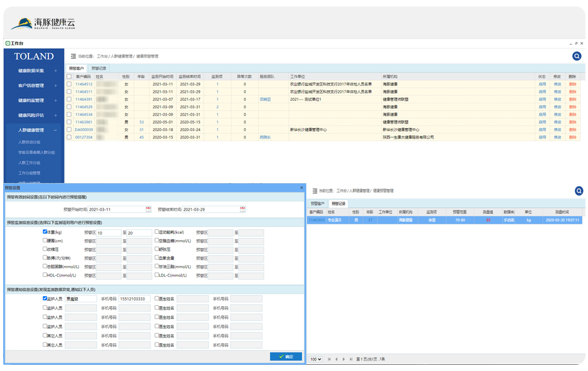588x371 pixels.
Task: Go to next page in records pager
Action: (x=344, y=359)
